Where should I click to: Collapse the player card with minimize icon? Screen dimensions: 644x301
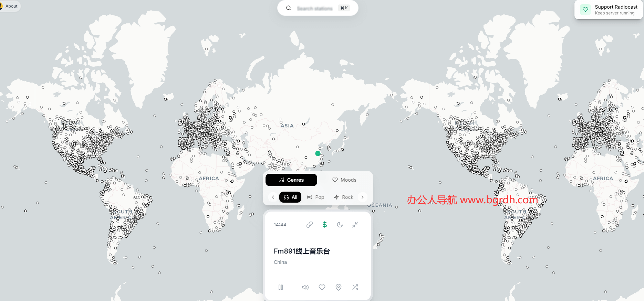(x=355, y=225)
